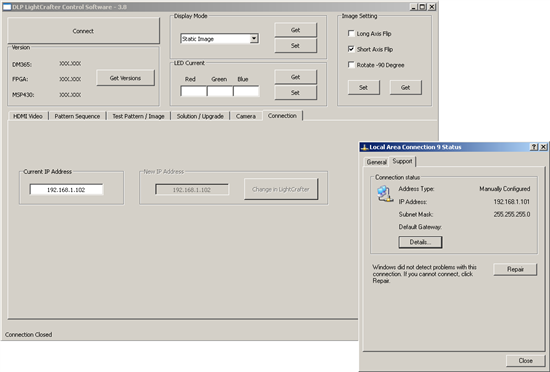Viewport: 550px width, 372px height.
Task: Open the Test Pattern / Image tab
Action: click(138, 116)
